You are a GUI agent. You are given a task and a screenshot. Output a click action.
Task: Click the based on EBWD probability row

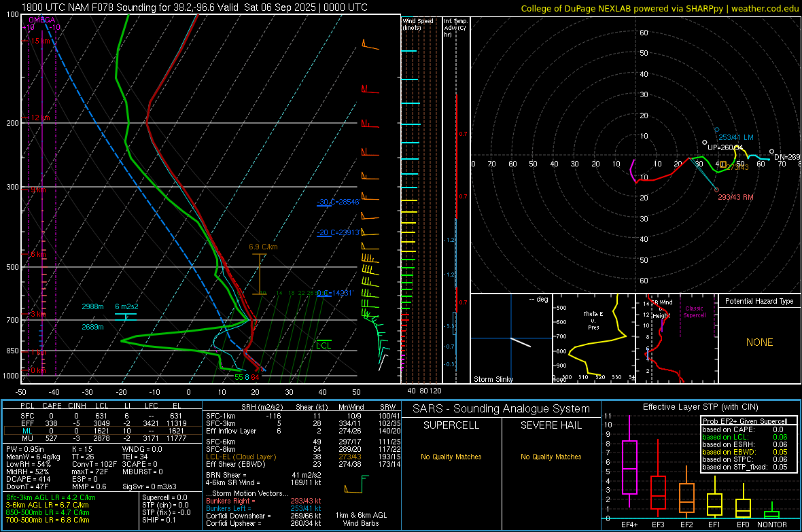745,452
